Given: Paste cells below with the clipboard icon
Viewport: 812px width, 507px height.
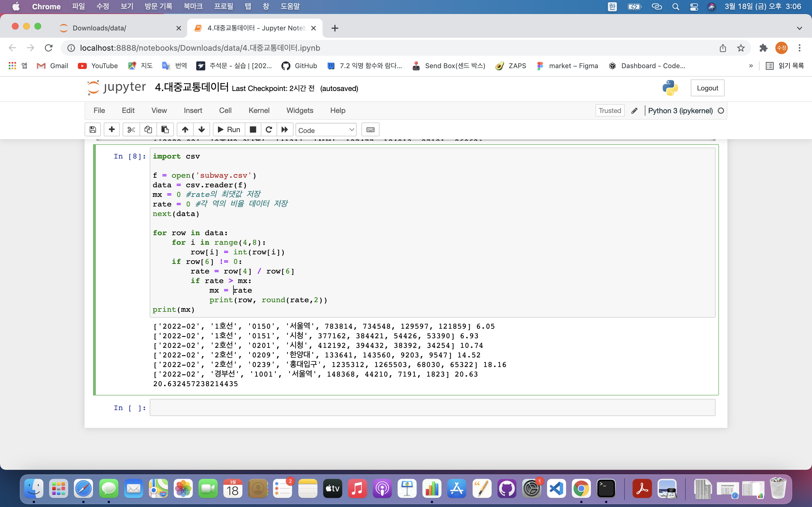Looking at the screenshot, I should tap(165, 130).
